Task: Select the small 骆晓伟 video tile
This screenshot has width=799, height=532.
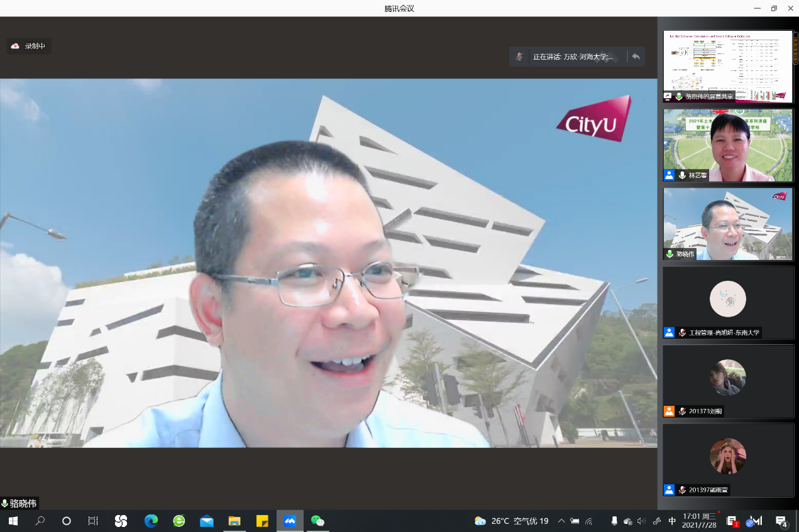Action: click(x=728, y=224)
